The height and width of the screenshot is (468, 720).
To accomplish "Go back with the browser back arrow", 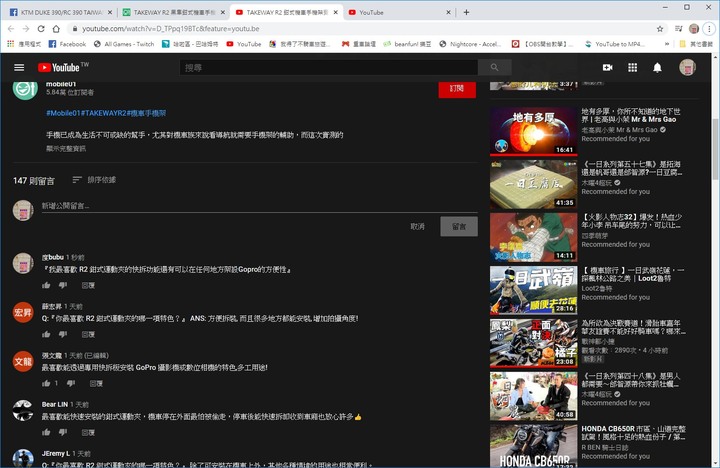I will pyautogui.click(x=11, y=28).
